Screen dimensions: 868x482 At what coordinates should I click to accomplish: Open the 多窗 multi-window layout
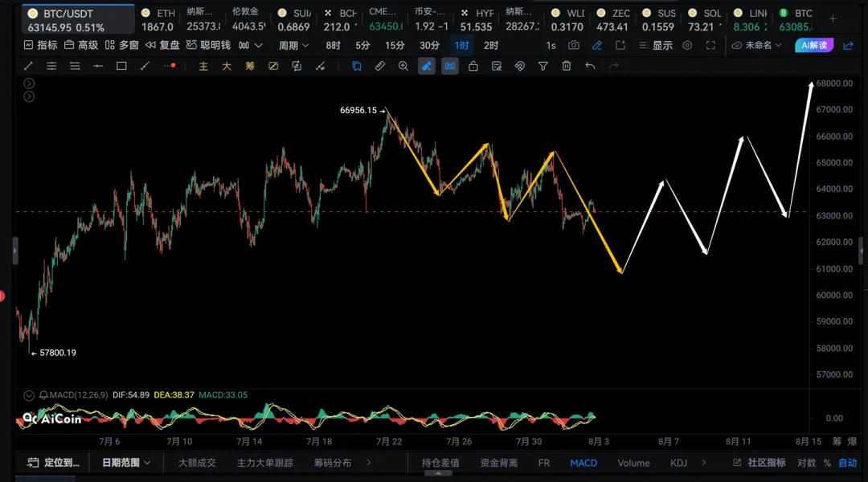click(x=121, y=45)
